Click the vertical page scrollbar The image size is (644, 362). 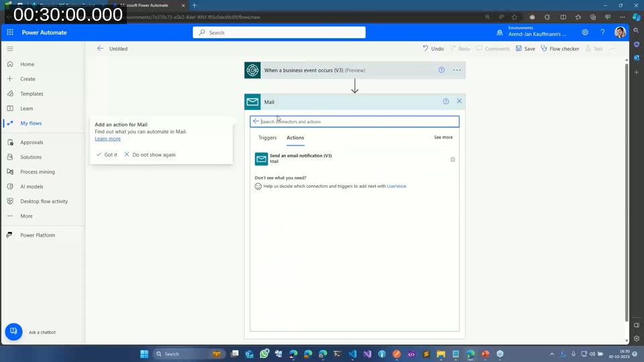(x=627, y=192)
